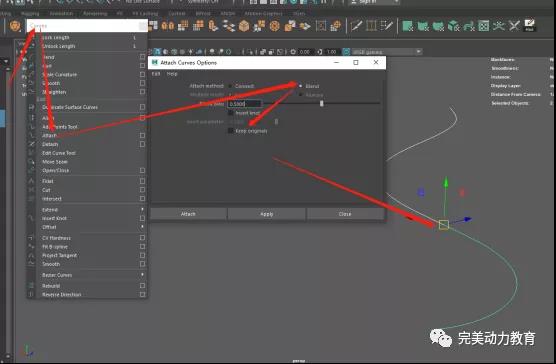The image size is (556, 364).
Task: Open option box beside Detach menu item
Action: [142, 144]
